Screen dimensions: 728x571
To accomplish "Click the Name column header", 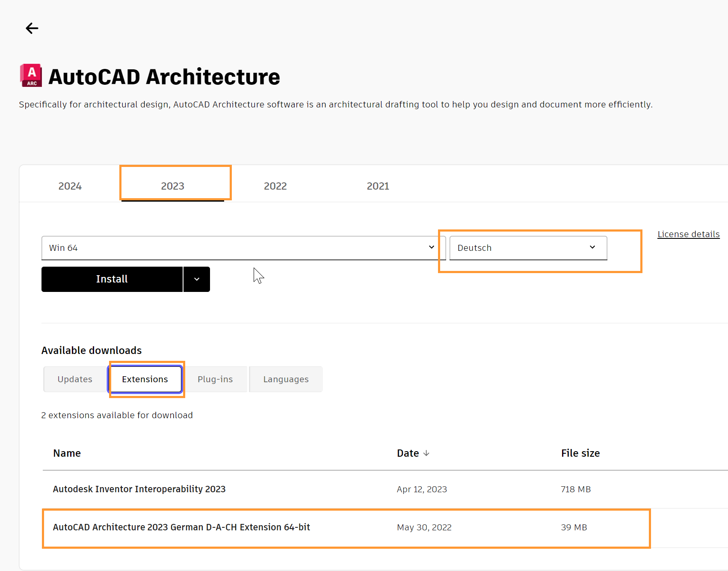I will click(67, 453).
